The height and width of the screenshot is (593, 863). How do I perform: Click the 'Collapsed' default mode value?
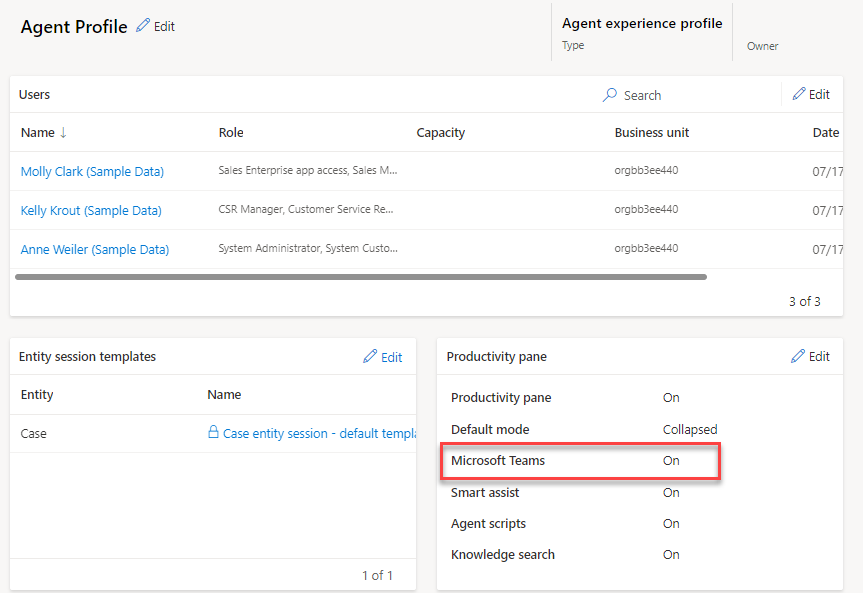coord(690,429)
